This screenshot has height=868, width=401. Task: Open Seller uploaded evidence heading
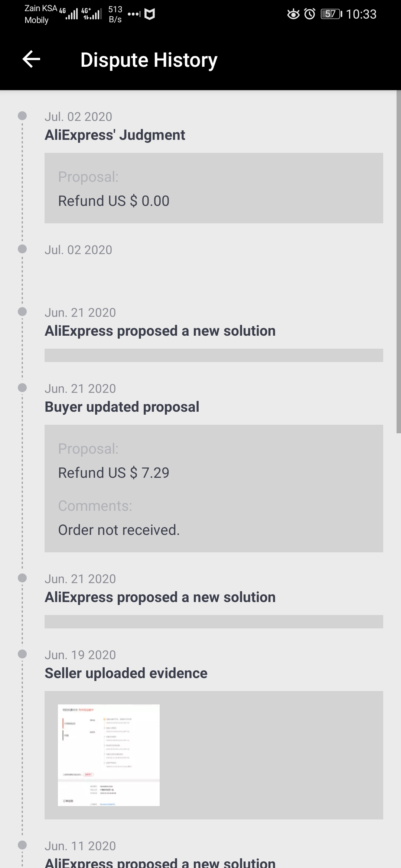coord(126,673)
